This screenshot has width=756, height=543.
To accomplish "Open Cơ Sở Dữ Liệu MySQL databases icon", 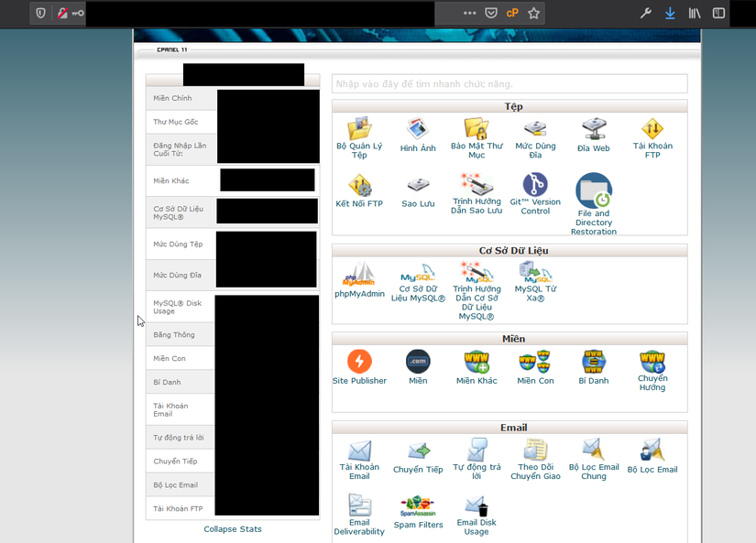I will pos(418,273).
